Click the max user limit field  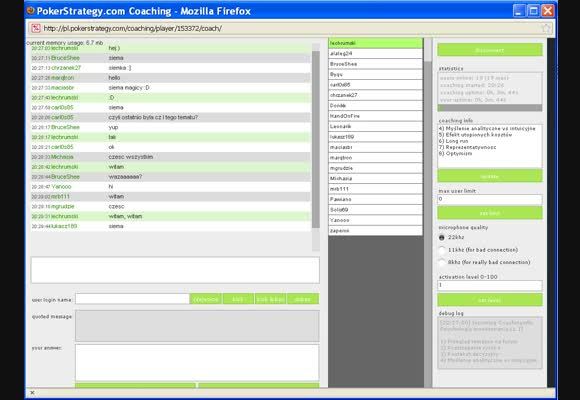pos(490,199)
